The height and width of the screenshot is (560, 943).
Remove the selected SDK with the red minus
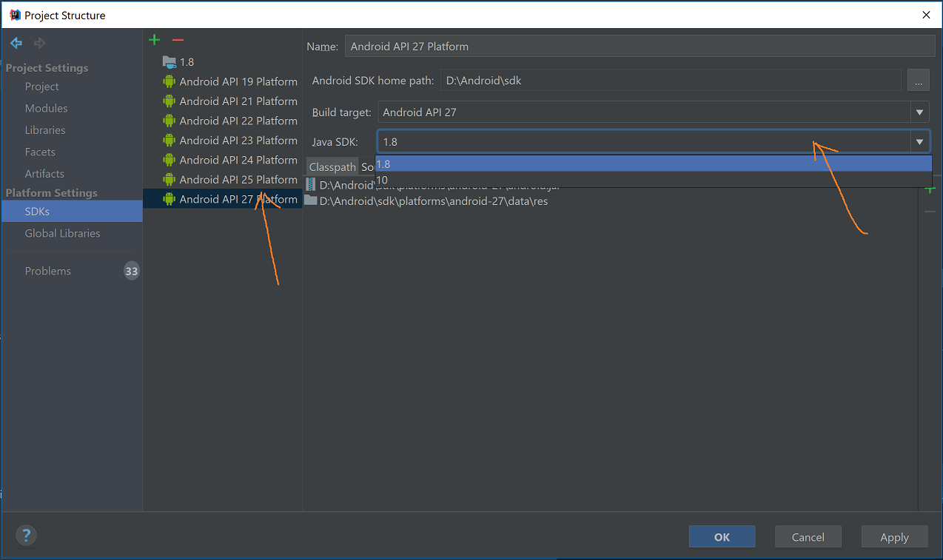click(178, 39)
